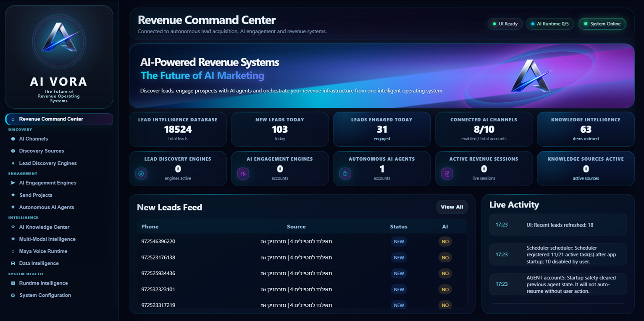Click the AI Channels sidebar icon

pyautogui.click(x=13, y=139)
